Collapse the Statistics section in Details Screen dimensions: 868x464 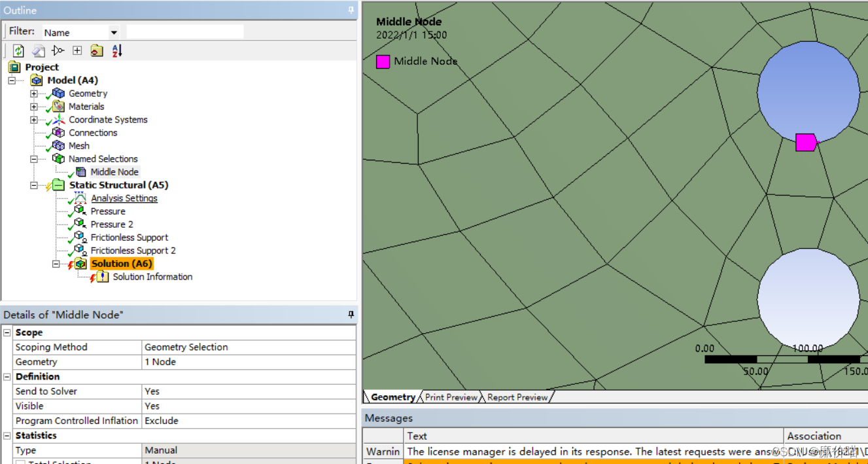coord(7,436)
